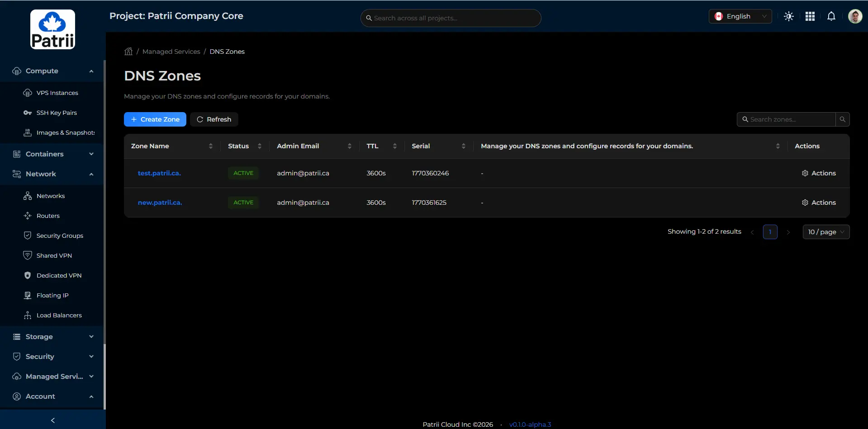Click the Create Zone button
The width and height of the screenshot is (868, 429).
(155, 119)
